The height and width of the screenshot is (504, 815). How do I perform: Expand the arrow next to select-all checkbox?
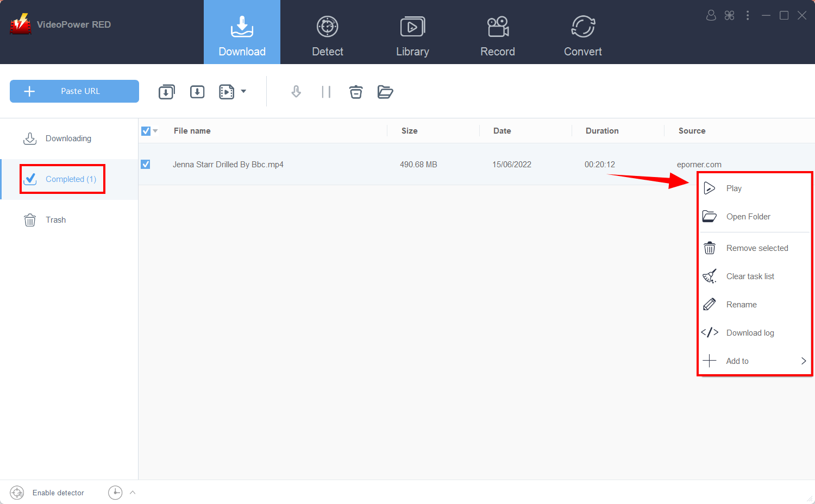click(155, 131)
